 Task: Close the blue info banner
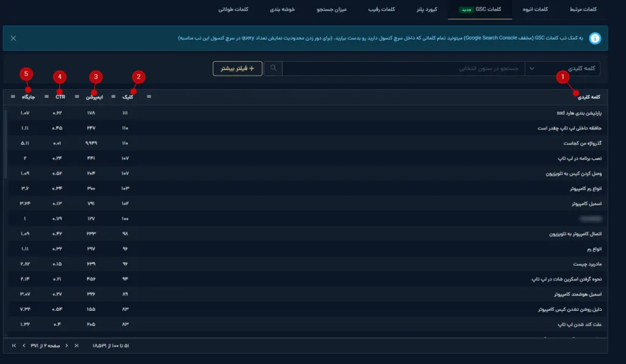[x=13, y=38]
